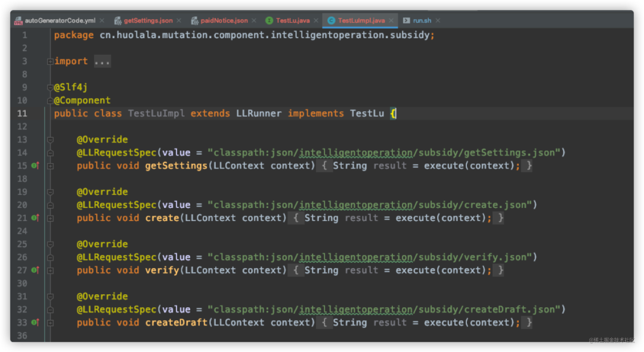Viewport: 644px width, 352px height.
Task: Activate the TestLuImpl.java tab
Action: click(361, 20)
